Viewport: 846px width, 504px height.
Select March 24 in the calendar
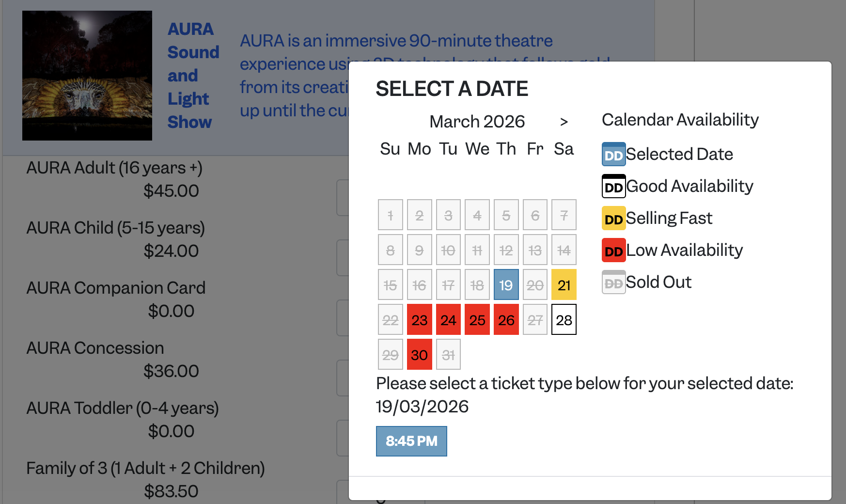[x=448, y=320]
